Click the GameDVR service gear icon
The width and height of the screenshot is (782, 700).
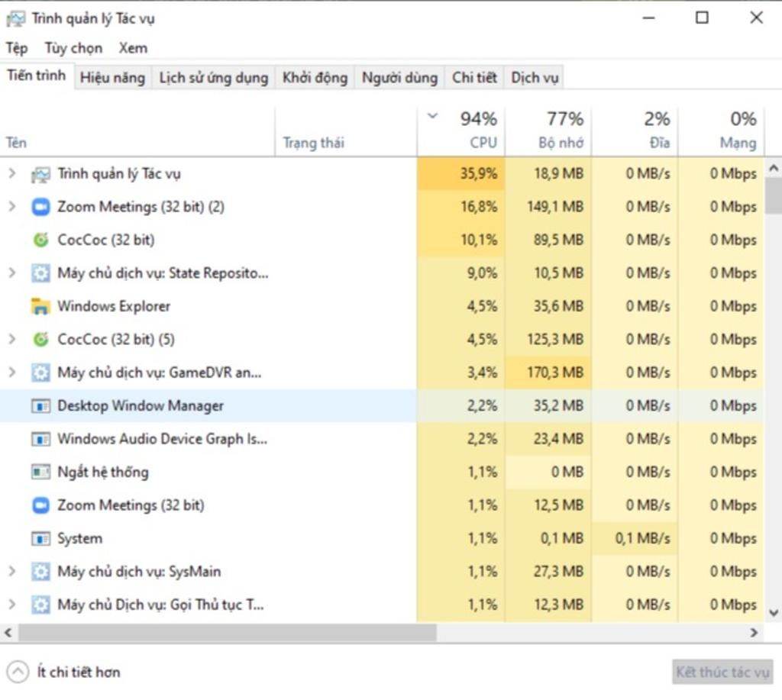pyautogui.click(x=40, y=373)
